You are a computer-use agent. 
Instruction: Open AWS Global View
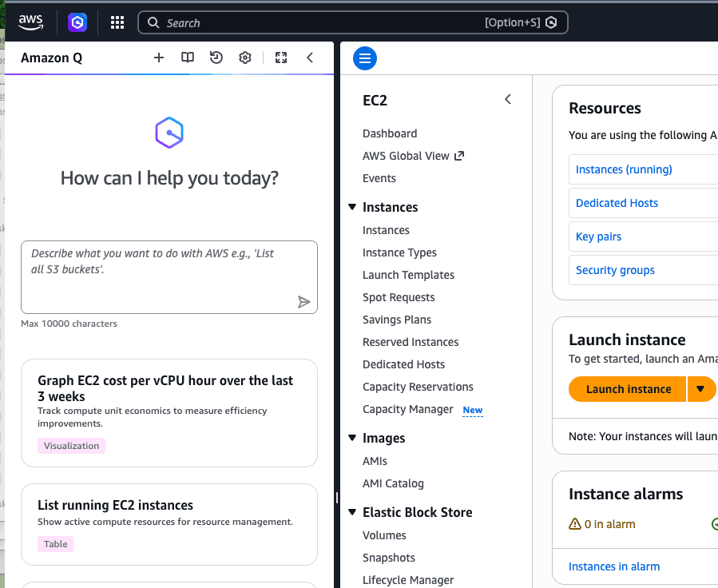pyautogui.click(x=406, y=156)
